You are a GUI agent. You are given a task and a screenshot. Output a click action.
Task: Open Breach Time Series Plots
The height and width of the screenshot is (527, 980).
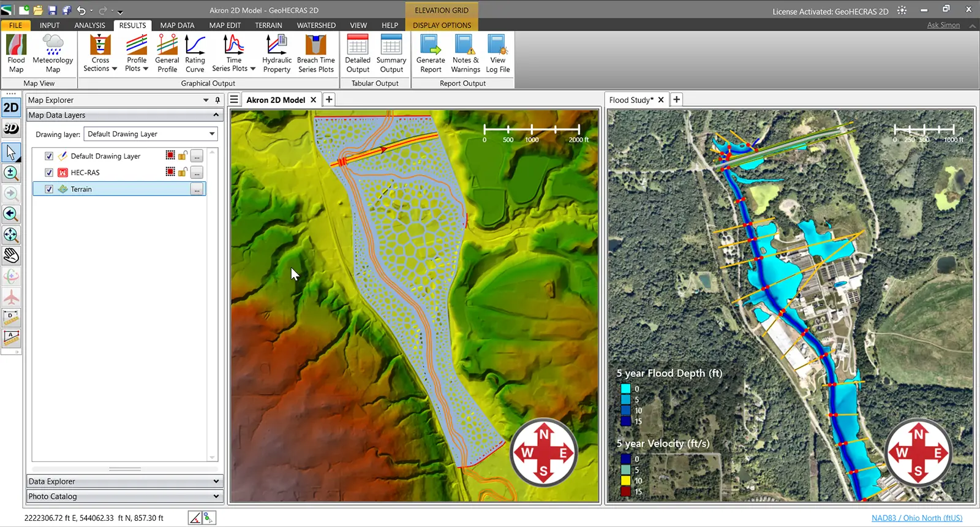(x=316, y=54)
